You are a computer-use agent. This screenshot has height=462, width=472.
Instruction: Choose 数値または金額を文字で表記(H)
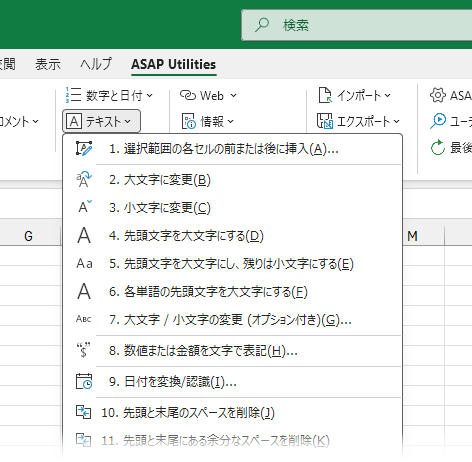coord(232,350)
